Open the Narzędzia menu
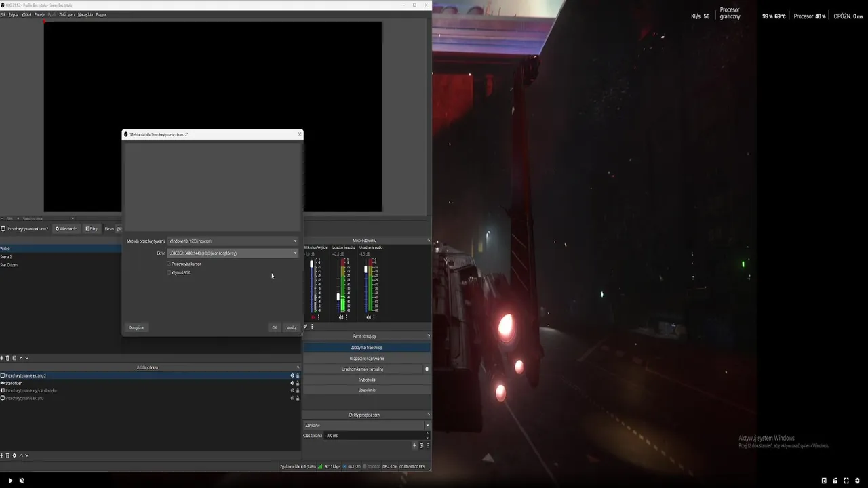 [85, 14]
